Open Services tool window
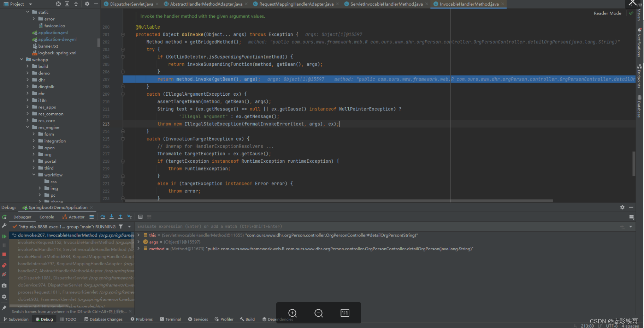Viewport: 644px width, 328px height. coord(198,319)
